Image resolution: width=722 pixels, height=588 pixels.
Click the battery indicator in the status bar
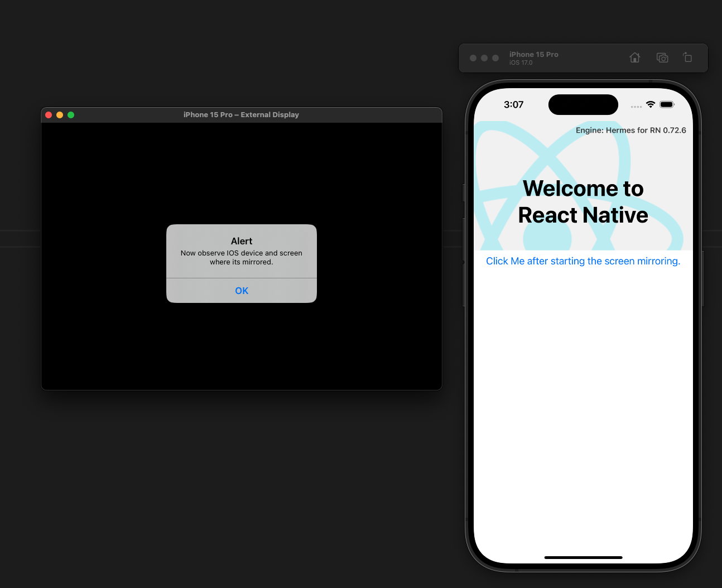[x=667, y=104]
